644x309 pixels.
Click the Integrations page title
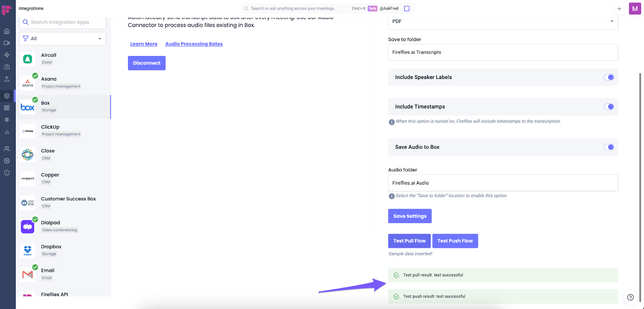point(31,8)
